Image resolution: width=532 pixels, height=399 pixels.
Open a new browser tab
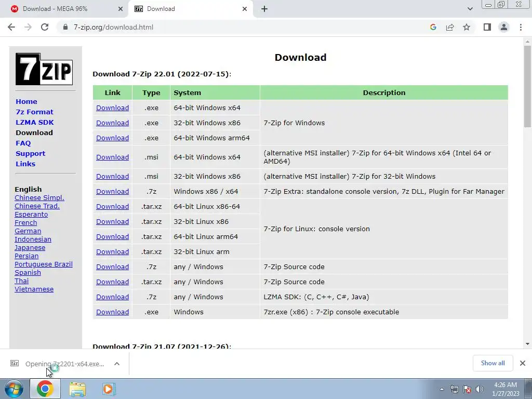[x=264, y=9]
